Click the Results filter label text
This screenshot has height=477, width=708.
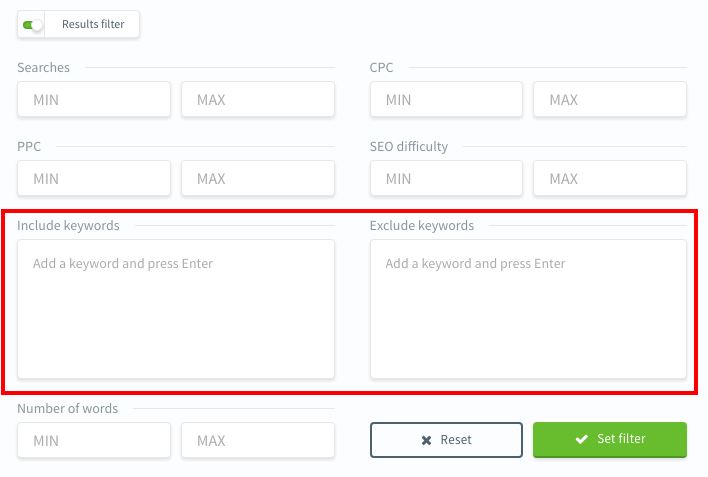(93, 24)
